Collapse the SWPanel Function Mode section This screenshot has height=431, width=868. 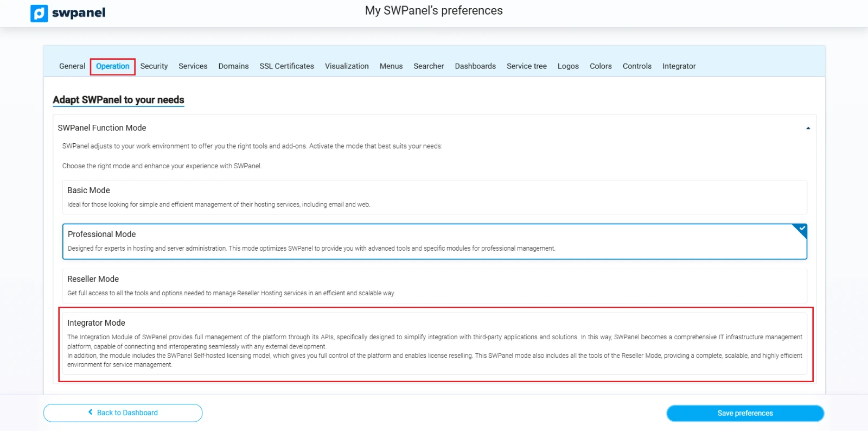click(x=808, y=128)
